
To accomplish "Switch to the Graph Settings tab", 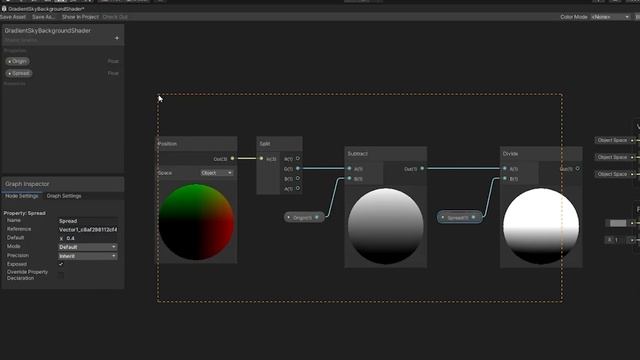I will click(x=64, y=196).
